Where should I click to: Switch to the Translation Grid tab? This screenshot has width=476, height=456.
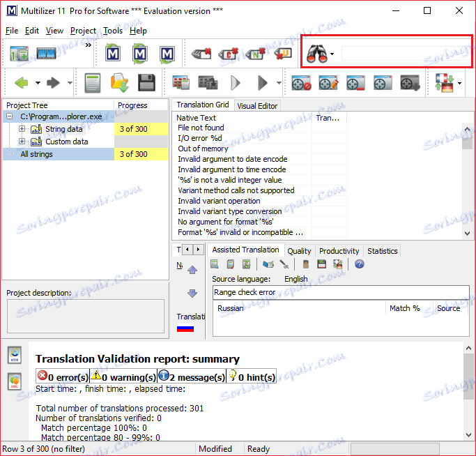pos(203,105)
